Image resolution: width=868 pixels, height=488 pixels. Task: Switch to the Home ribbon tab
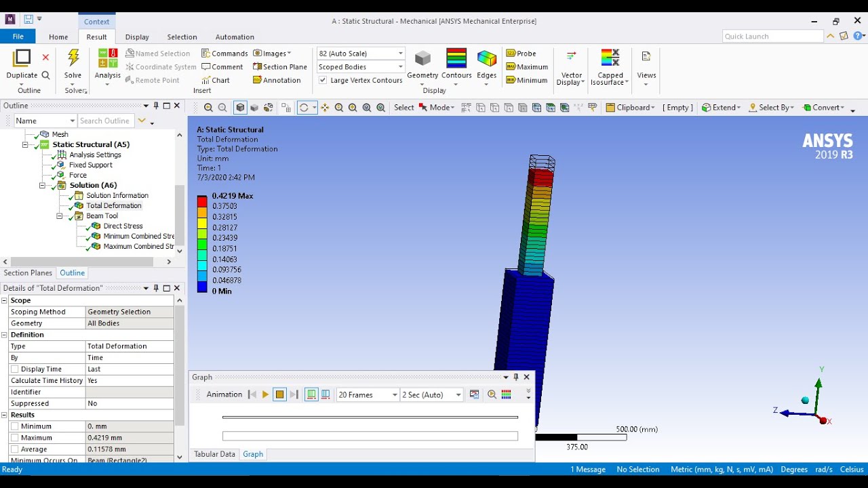(58, 37)
